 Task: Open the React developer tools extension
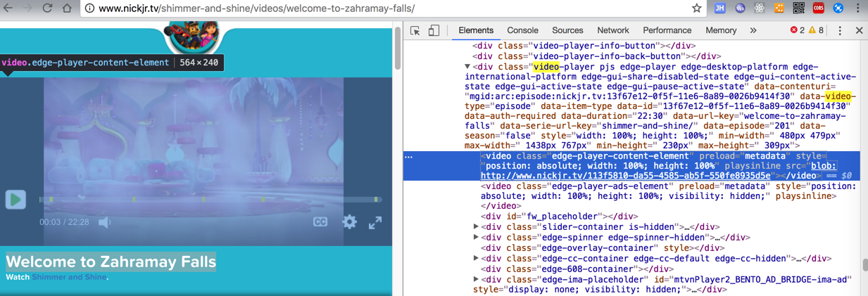759,8
